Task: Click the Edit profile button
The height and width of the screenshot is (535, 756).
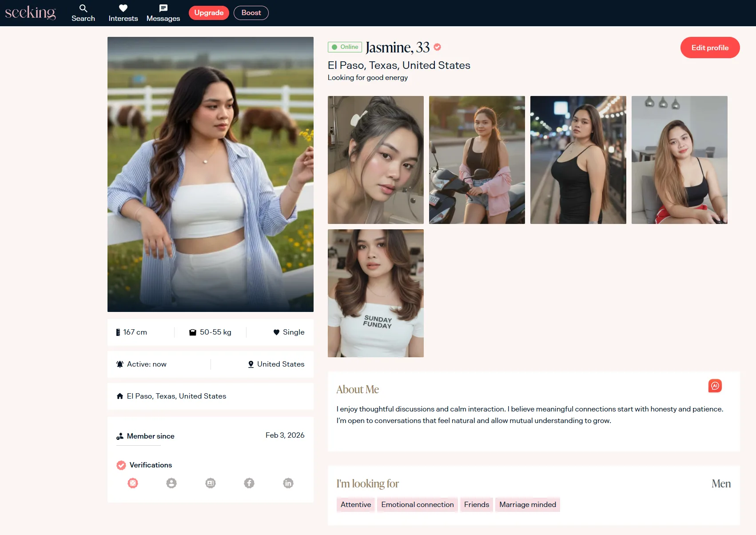Action: (x=710, y=48)
